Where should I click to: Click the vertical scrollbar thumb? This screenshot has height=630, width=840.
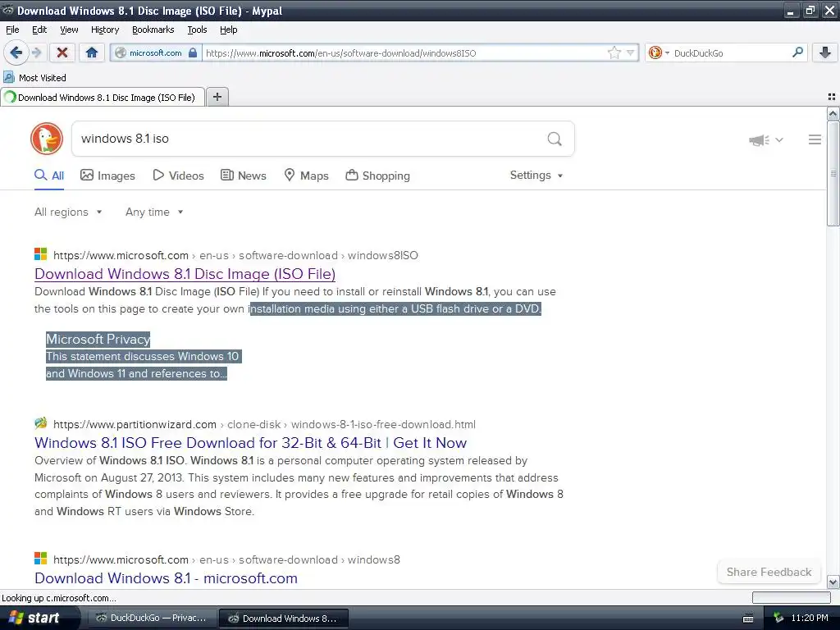(833, 174)
